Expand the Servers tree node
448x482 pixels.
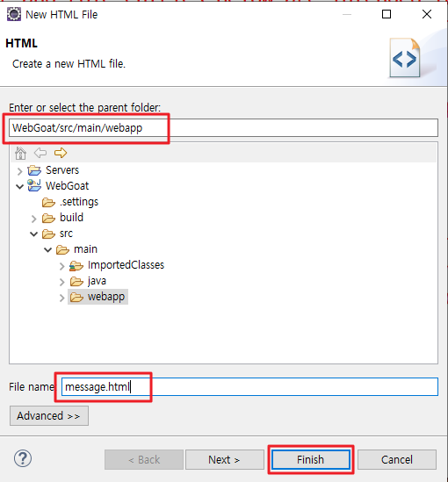coord(19,171)
